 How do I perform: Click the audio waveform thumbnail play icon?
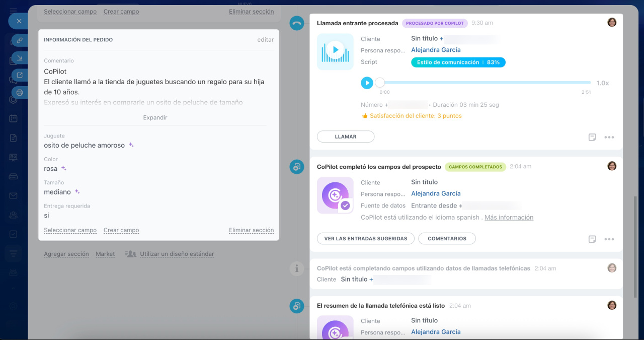point(335,51)
